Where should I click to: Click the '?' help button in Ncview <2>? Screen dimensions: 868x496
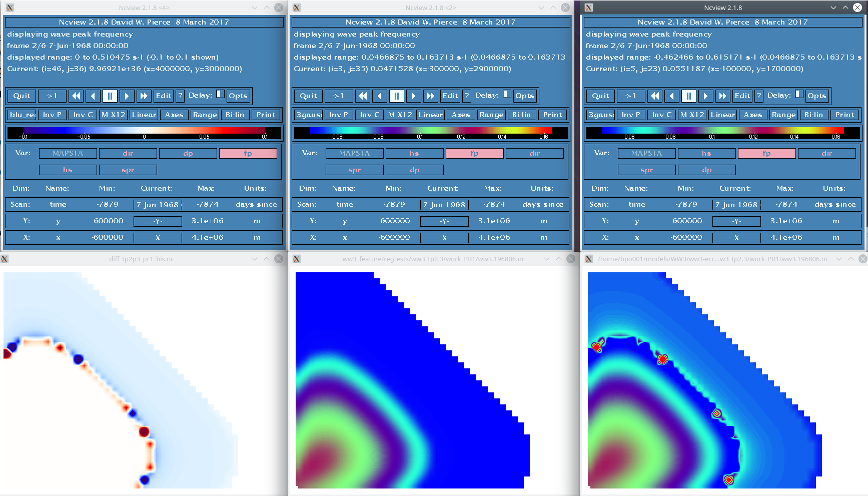click(x=467, y=96)
